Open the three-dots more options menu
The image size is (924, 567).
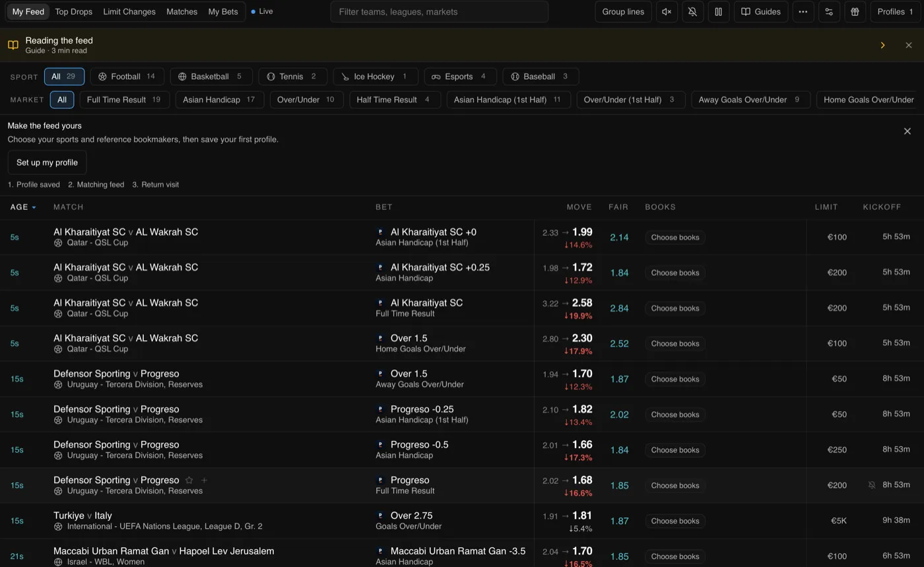pos(803,12)
